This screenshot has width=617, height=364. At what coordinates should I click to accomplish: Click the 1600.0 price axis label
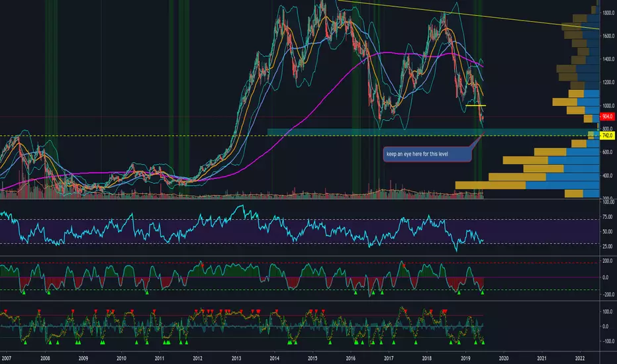tap(608, 36)
